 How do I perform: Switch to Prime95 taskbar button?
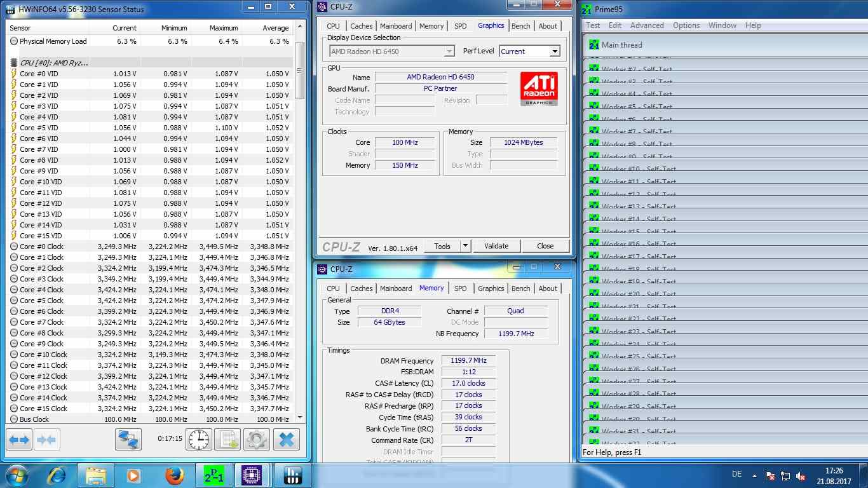click(x=214, y=475)
